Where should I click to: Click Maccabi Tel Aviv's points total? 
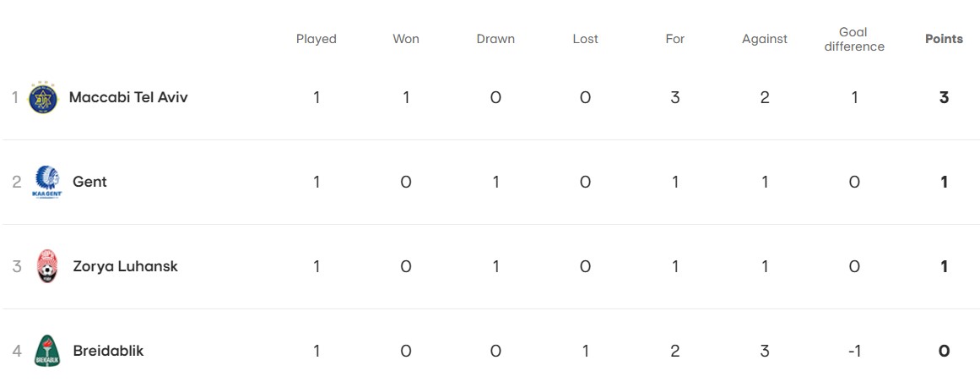945,97
